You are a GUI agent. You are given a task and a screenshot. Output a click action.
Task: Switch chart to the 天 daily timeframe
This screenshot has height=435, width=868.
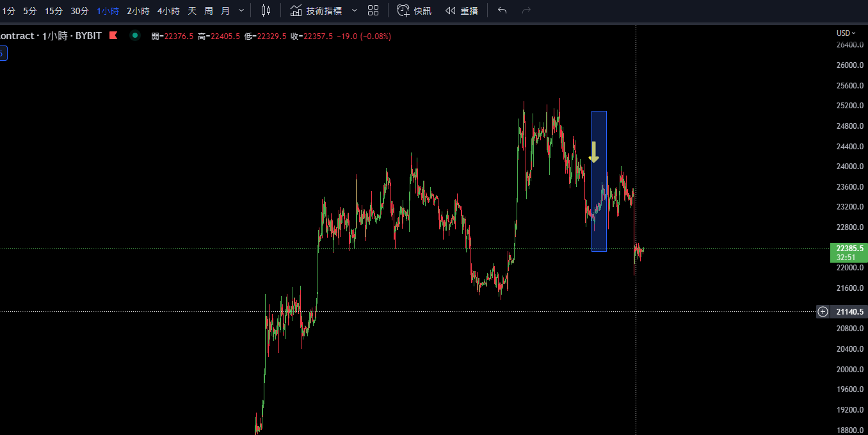(x=191, y=10)
